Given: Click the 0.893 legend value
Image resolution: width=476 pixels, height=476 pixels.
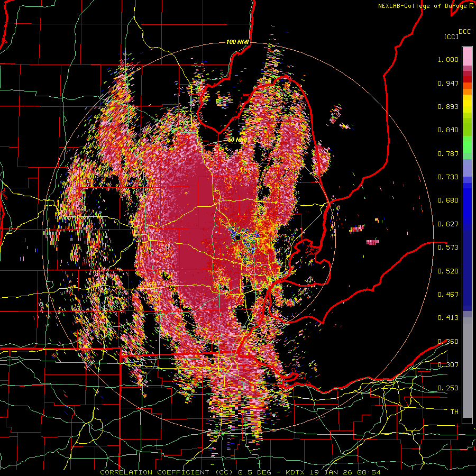Looking at the screenshot, I should point(448,106).
